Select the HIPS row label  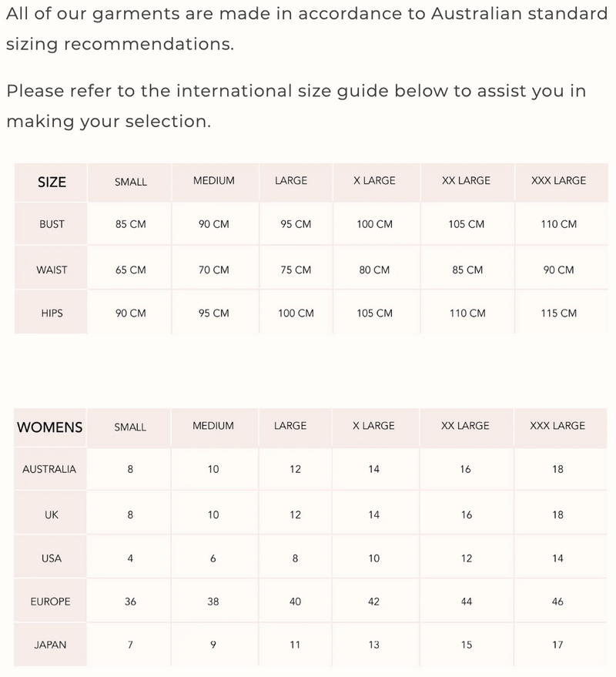pyautogui.click(x=52, y=313)
